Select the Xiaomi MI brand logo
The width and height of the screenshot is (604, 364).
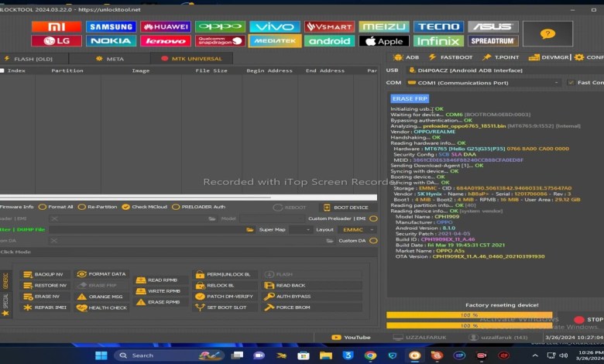(56, 26)
